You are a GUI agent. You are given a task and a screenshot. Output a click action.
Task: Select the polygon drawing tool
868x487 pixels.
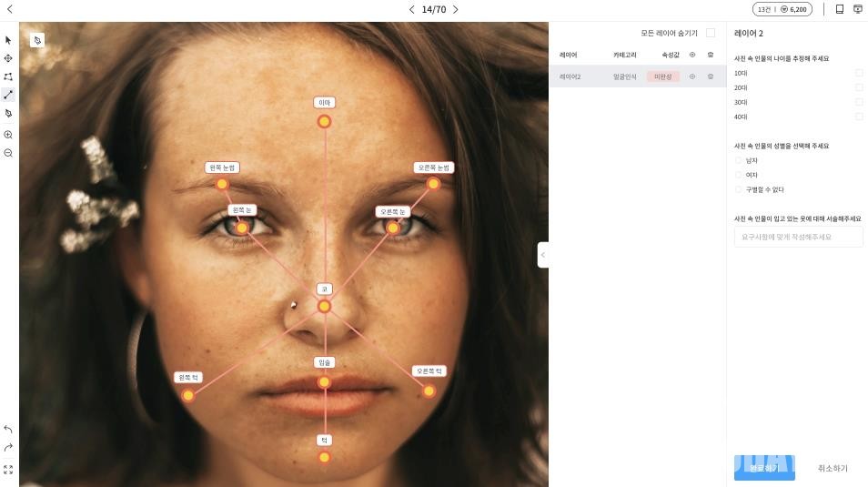(8, 76)
